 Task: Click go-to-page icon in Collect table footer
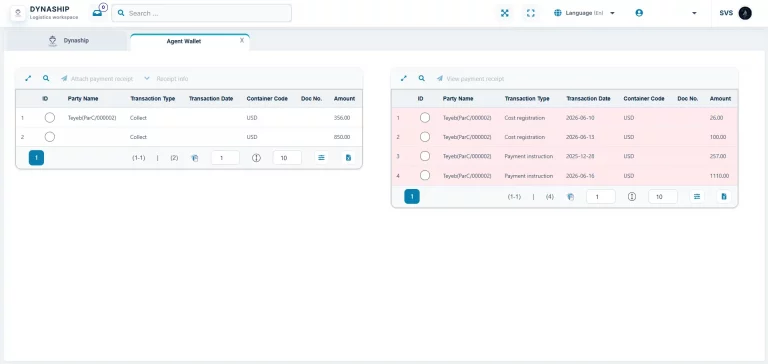click(194, 158)
